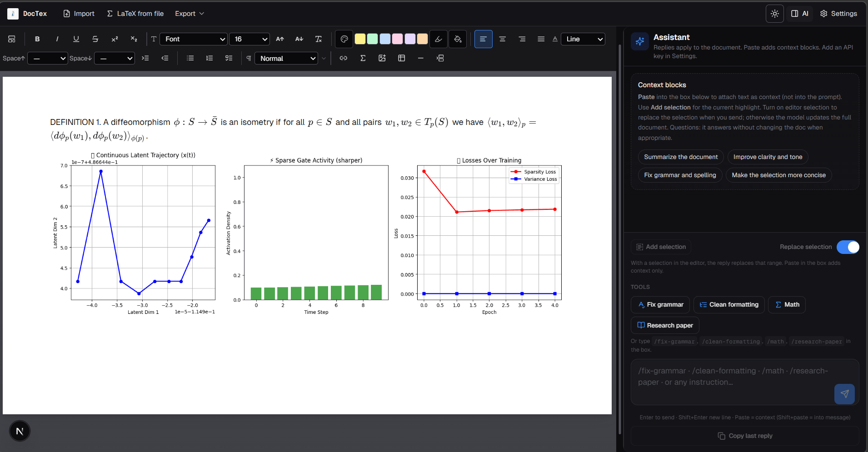Open the font size dropdown
The width and height of the screenshot is (868, 452).
(249, 39)
